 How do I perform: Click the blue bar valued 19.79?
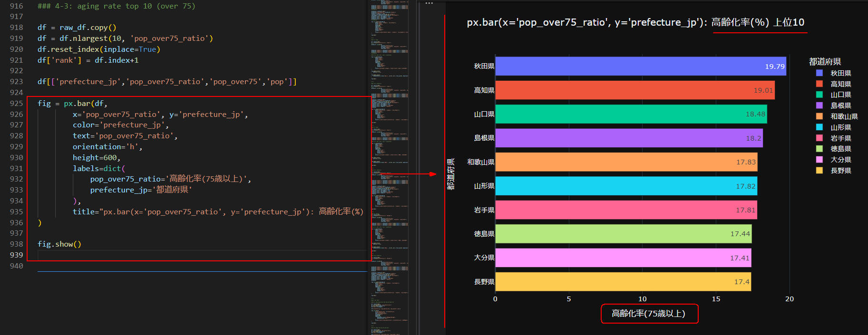tap(641, 66)
